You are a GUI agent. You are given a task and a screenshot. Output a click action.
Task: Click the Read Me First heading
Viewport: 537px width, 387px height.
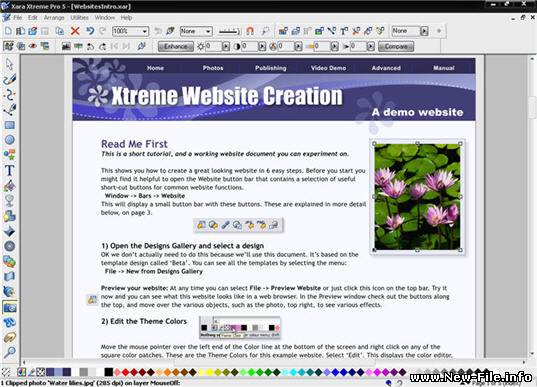(134, 144)
